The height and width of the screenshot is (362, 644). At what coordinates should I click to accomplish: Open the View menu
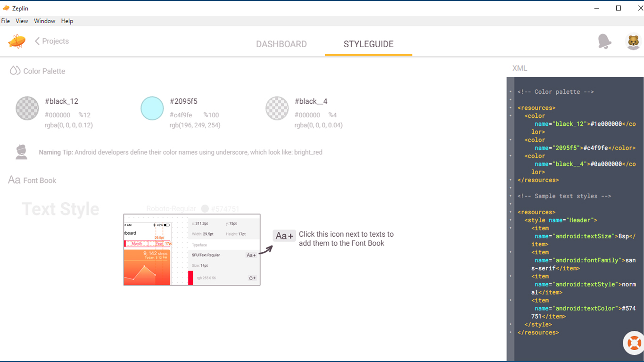[x=22, y=21]
